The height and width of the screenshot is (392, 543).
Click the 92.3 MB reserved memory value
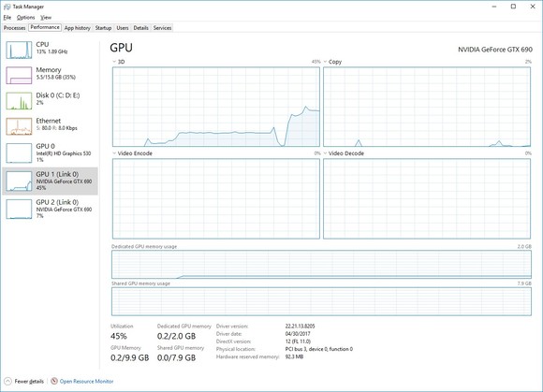(x=294, y=356)
